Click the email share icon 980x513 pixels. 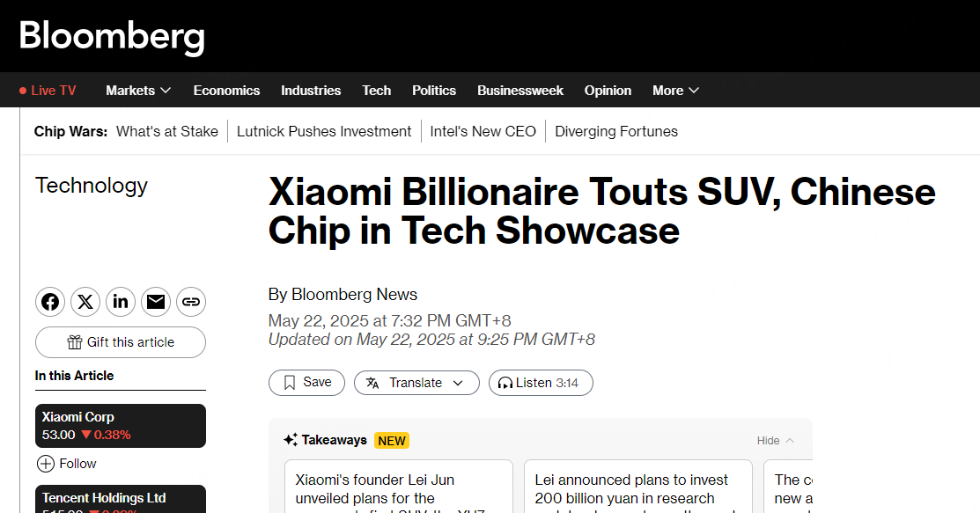point(156,302)
